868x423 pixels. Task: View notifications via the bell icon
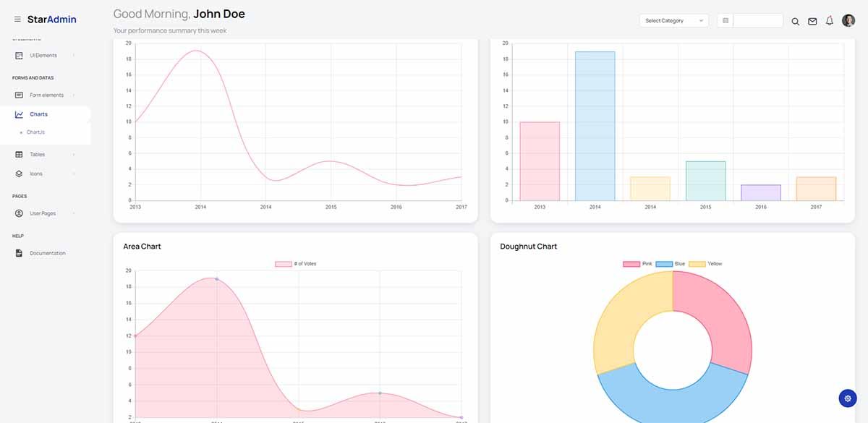click(829, 21)
